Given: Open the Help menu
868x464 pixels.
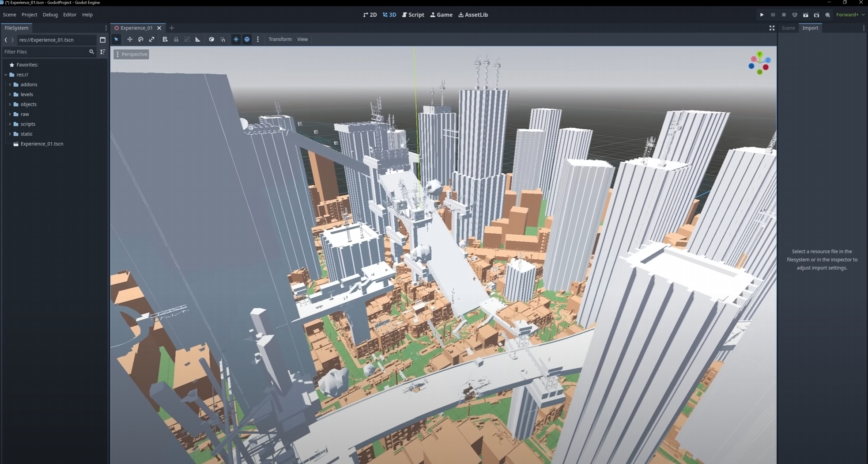Looking at the screenshot, I should pyautogui.click(x=87, y=15).
